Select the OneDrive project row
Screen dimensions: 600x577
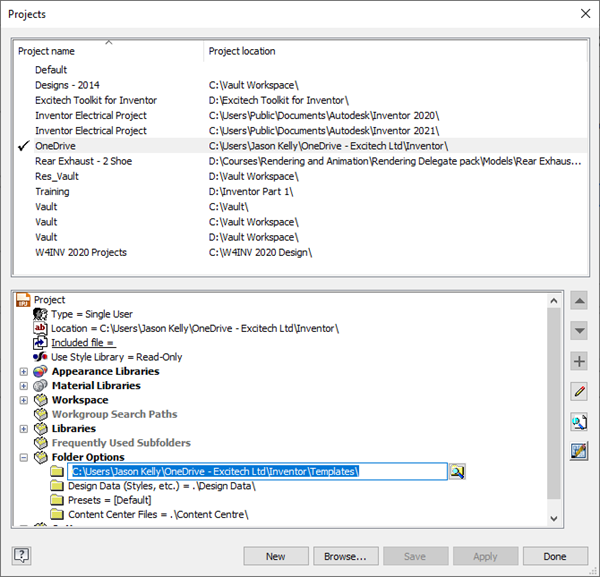click(x=300, y=146)
